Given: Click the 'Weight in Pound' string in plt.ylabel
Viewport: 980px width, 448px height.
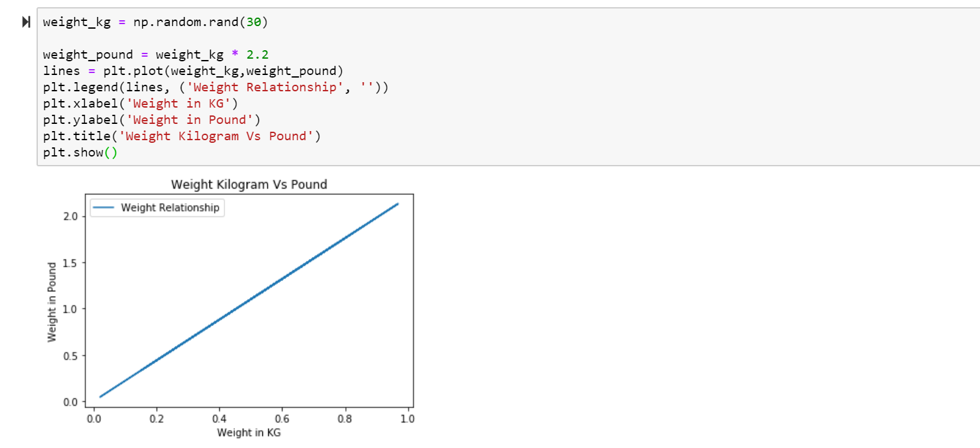Looking at the screenshot, I should [x=189, y=120].
